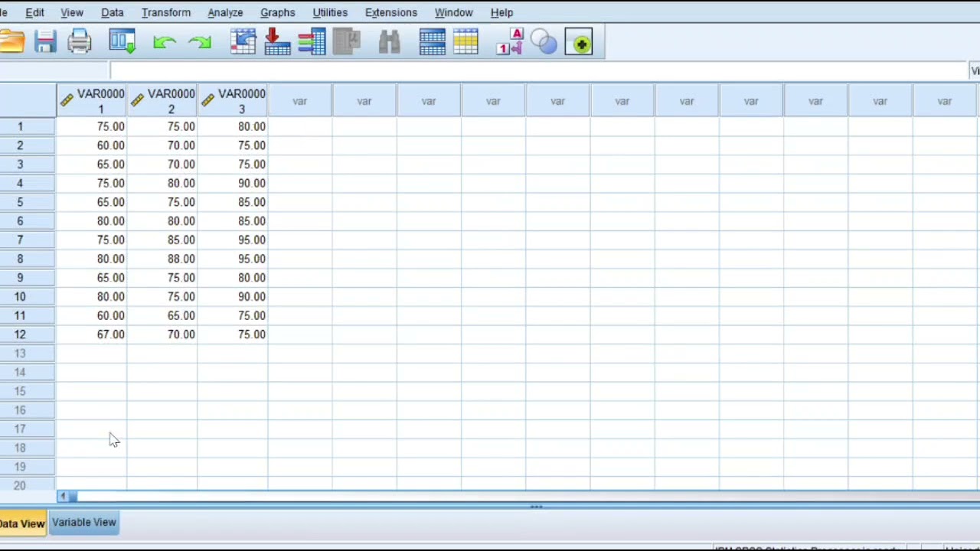Select row header 7
Screen dimensions: 980x551
[x=28, y=240]
